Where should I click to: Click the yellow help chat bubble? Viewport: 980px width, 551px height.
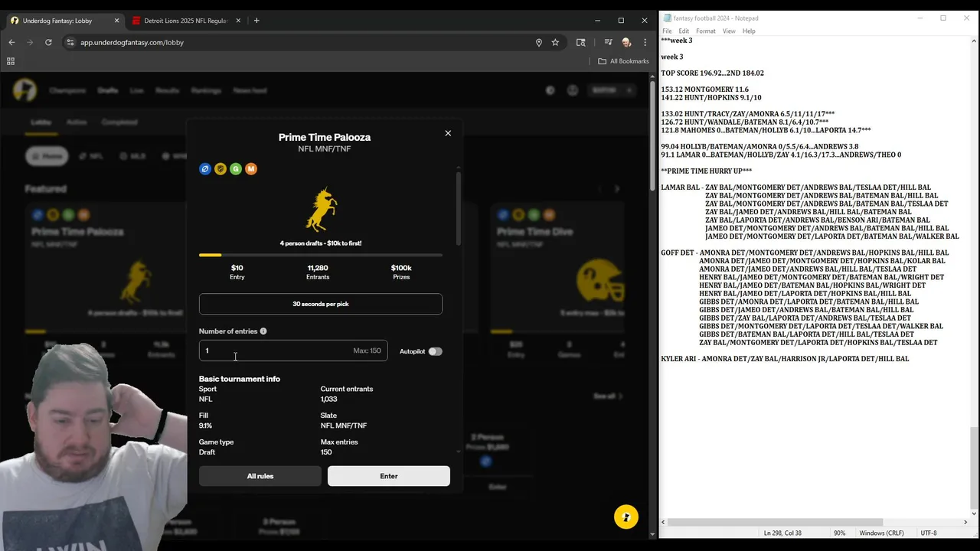click(626, 517)
